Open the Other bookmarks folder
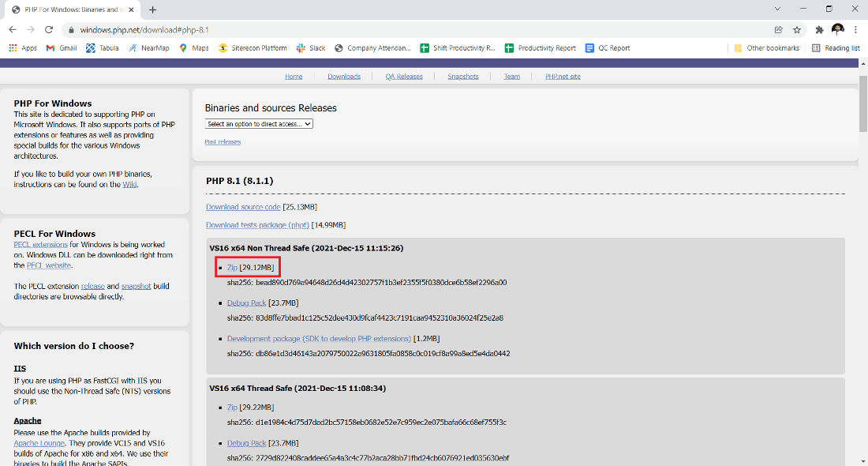The width and height of the screenshot is (868, 466). pyautogui.click(x=767, y=48)
